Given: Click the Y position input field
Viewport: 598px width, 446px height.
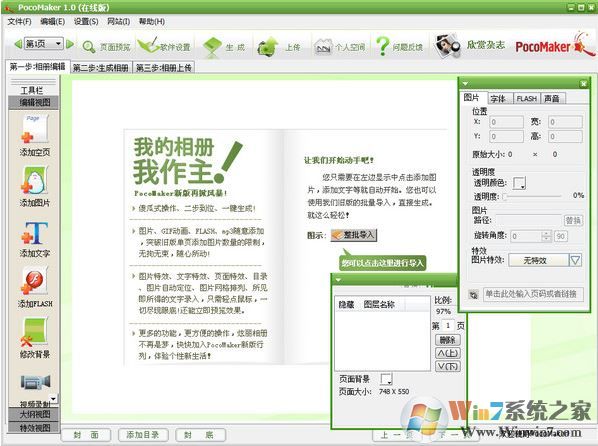Looking at the screenshot, I should tap(506, 137).
